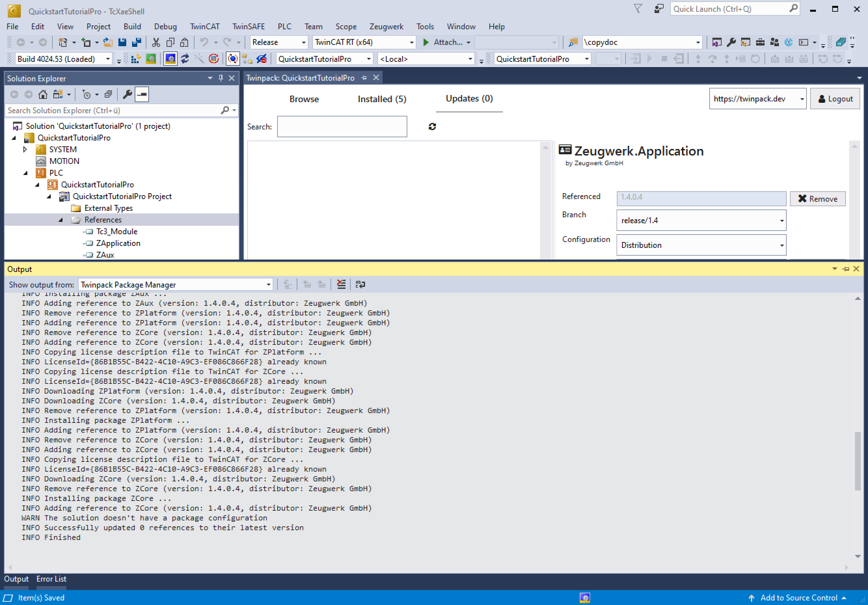Click the Open File folder icon
This screenshot has width=868, height=605.
(x=108, y=42)
